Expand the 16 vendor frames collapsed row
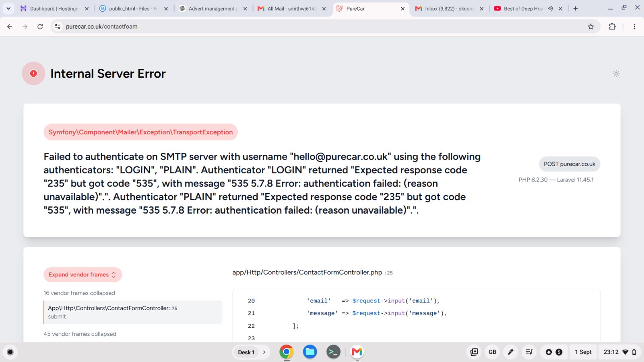This screenshot has height=362, width=644. click(x=79, y=293)
